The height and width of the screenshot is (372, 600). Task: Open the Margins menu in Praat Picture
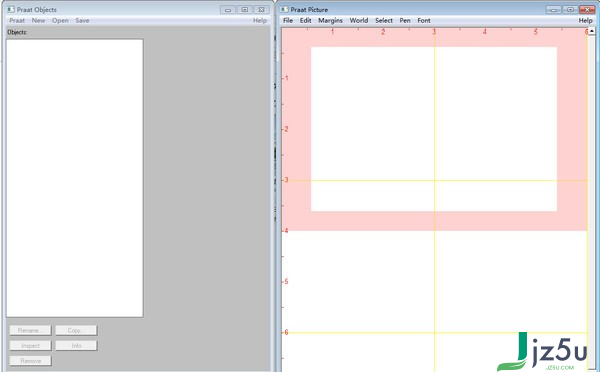click(x=330, y=21)
